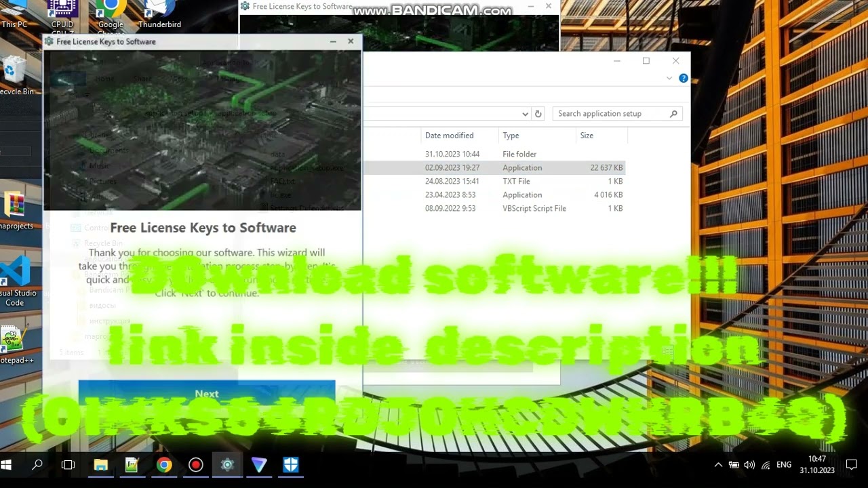Show hidden system tray icons
This screenshot has width=868, height=488.
point(718,465)
